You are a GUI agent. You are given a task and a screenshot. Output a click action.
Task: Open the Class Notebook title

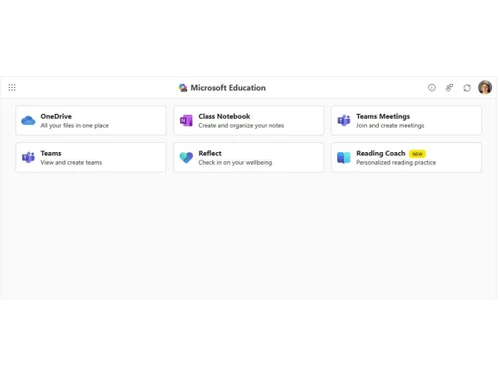click(224, 116)
